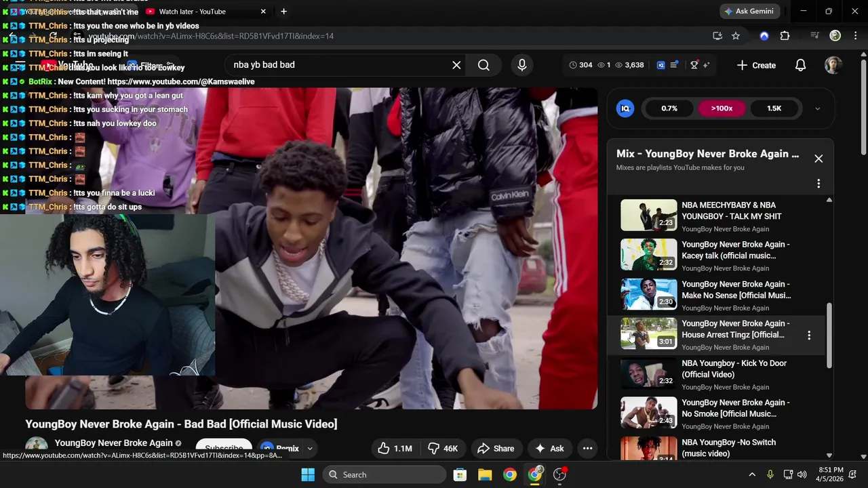
Task: Open taskbar clock showing 8:51 PM
Action: pyautogui.click(x=831, y=474)
